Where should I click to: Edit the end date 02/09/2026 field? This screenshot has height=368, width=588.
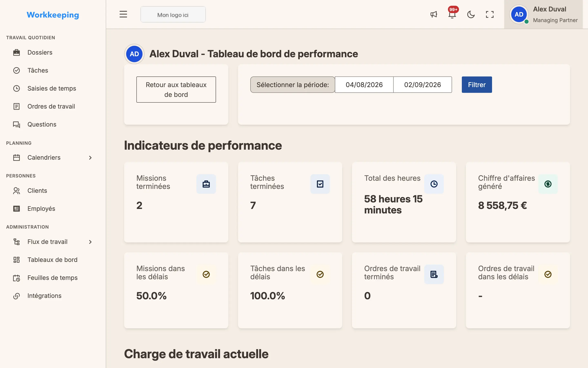click(x=423, y=85)
